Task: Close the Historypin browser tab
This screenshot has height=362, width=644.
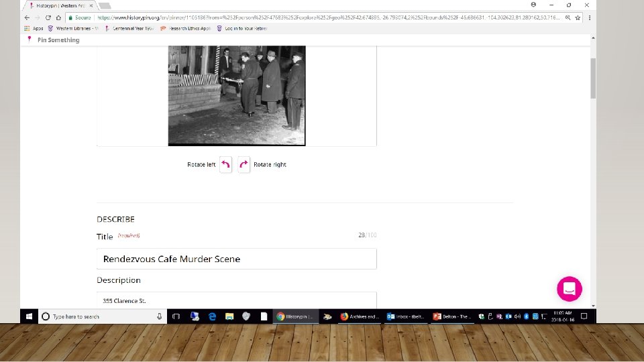Action: 91,6
